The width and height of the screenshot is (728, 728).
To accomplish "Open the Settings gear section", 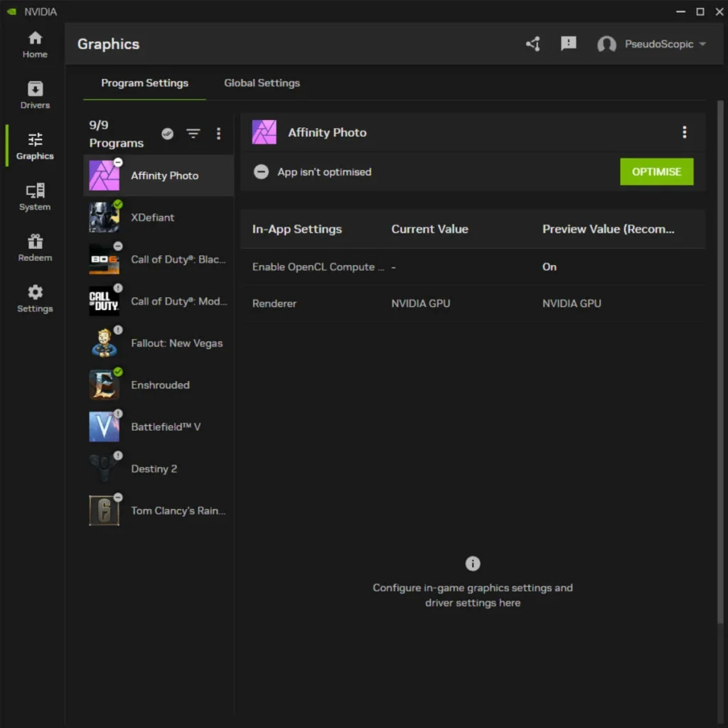I will click(35, 299).
